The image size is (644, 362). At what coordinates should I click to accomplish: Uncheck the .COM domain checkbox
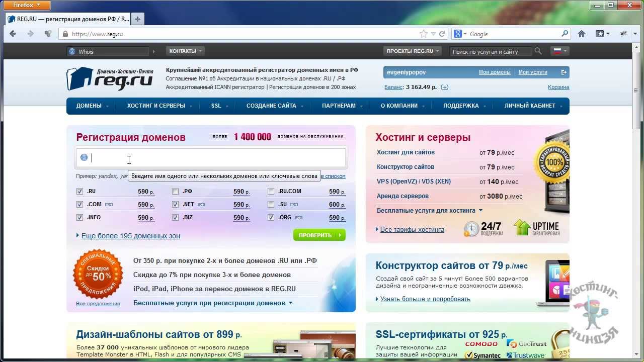click(79, 204)
